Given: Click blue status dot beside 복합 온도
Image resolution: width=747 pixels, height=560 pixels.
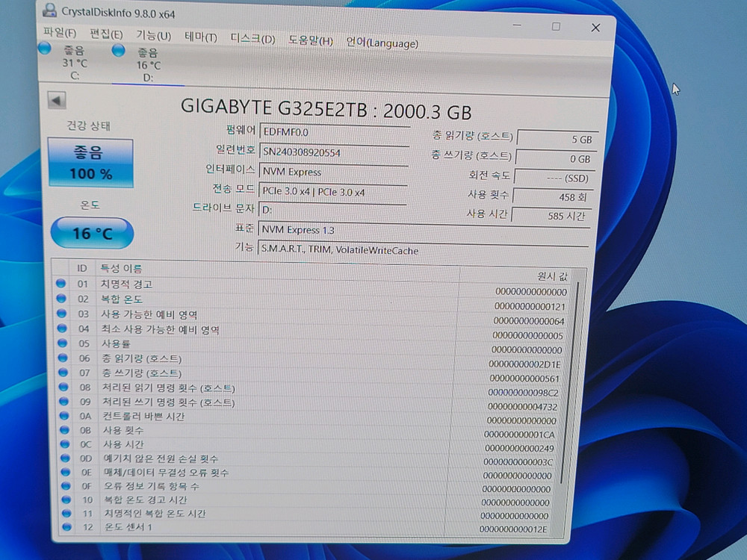Looking at the screenshot, I should pyautogui.click(x=61, y=299).
